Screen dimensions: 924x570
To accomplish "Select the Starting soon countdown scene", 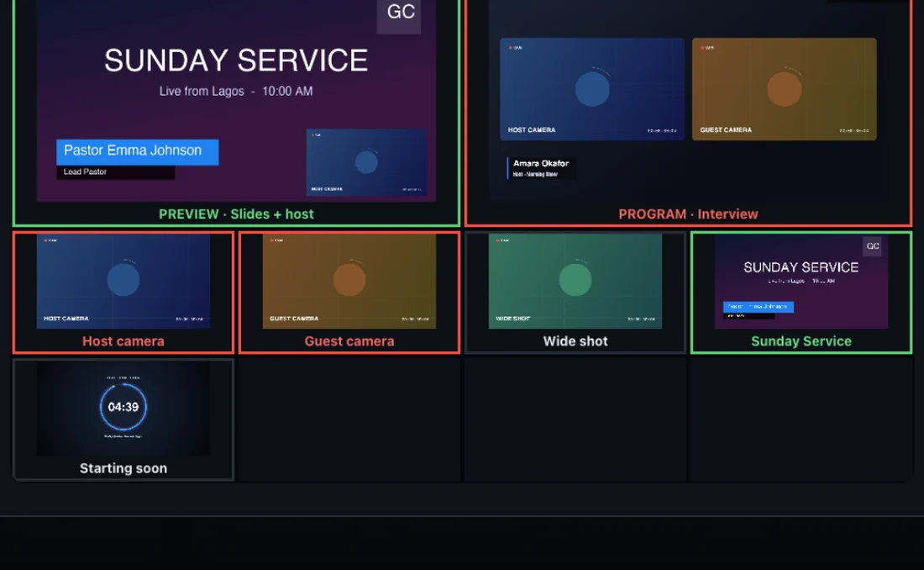I will click(123, 420).
